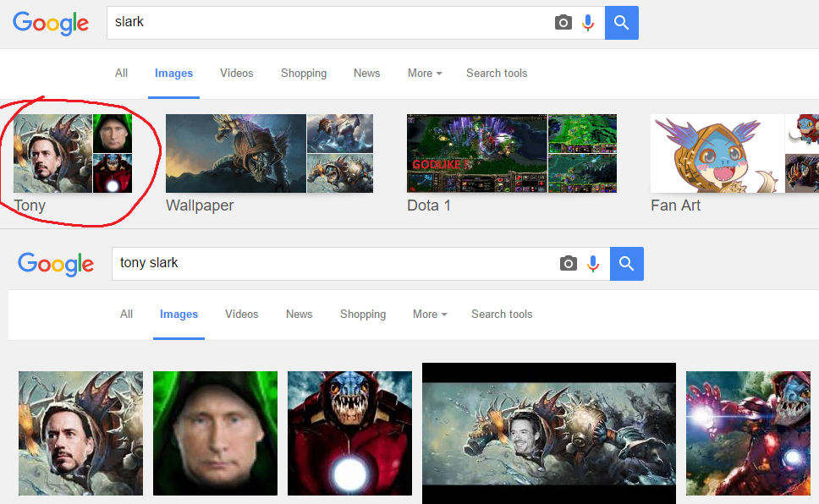Screen dimensions: 819x504
Task: Click the blue search button for 'slark'
Action: pos(622,23)
